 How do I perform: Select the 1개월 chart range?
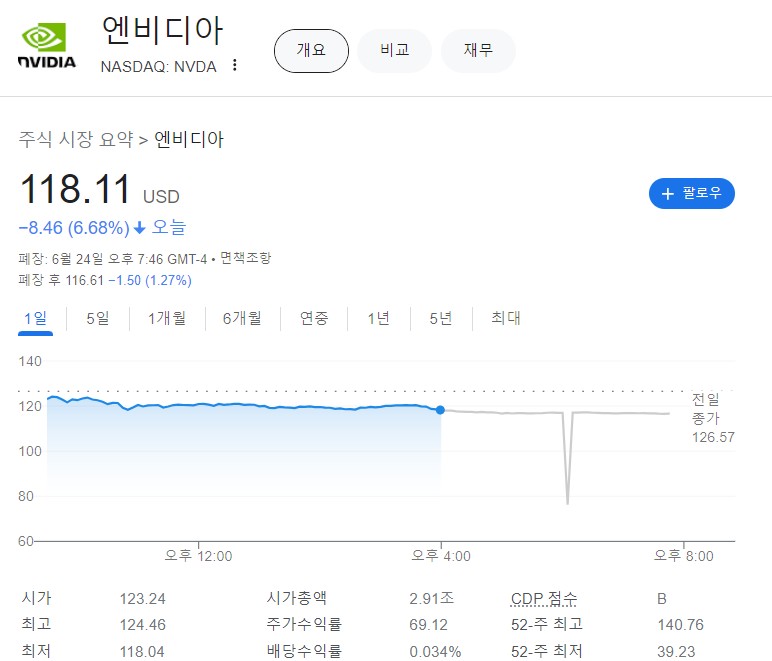coord(167,318)
